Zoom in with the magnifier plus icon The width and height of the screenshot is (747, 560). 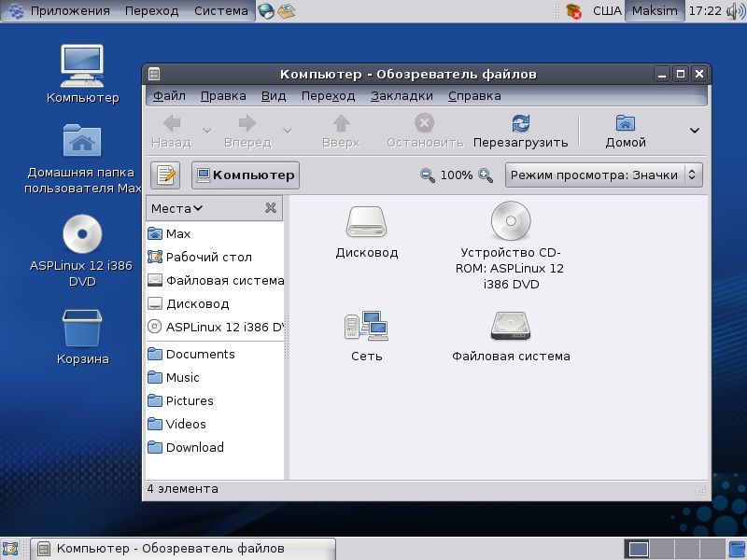tap(486, 175)
